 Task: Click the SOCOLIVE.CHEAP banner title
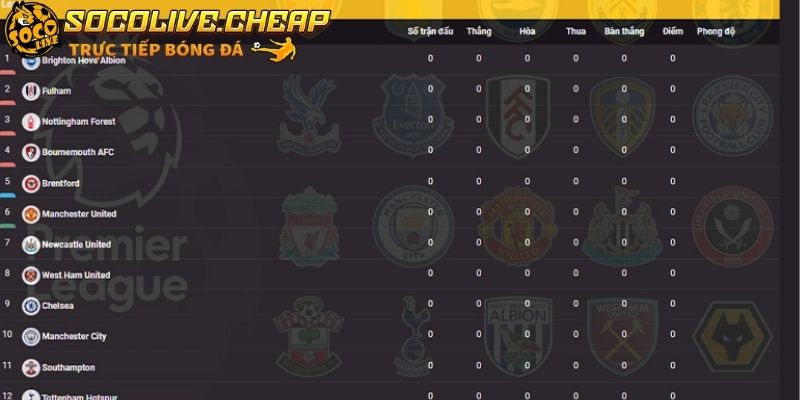198,22
